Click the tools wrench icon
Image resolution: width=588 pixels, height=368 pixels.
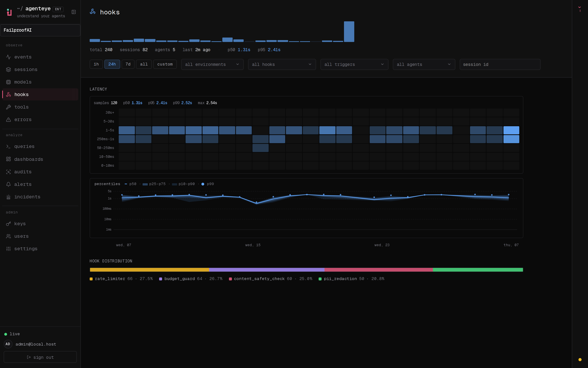coord(8,107)
